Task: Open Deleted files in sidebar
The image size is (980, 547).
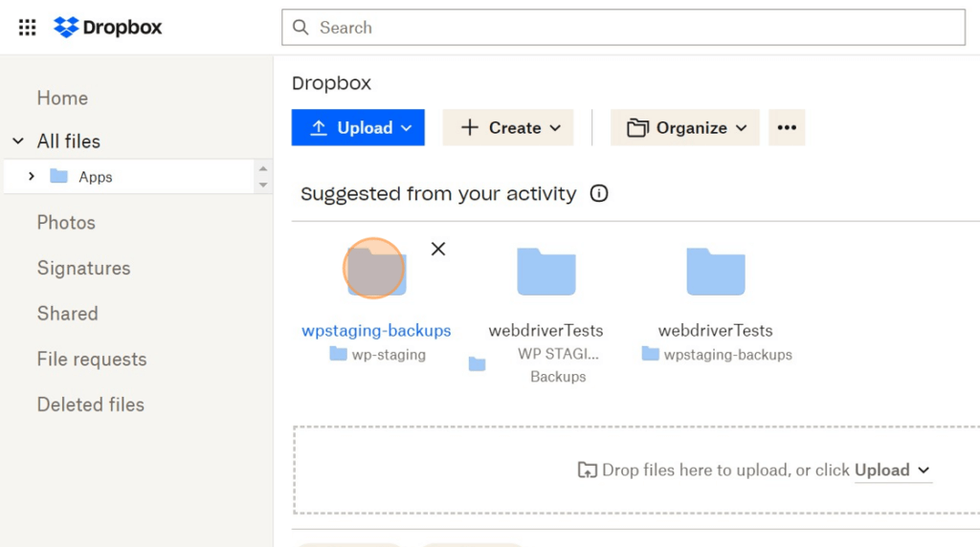Action: [91, 405]
